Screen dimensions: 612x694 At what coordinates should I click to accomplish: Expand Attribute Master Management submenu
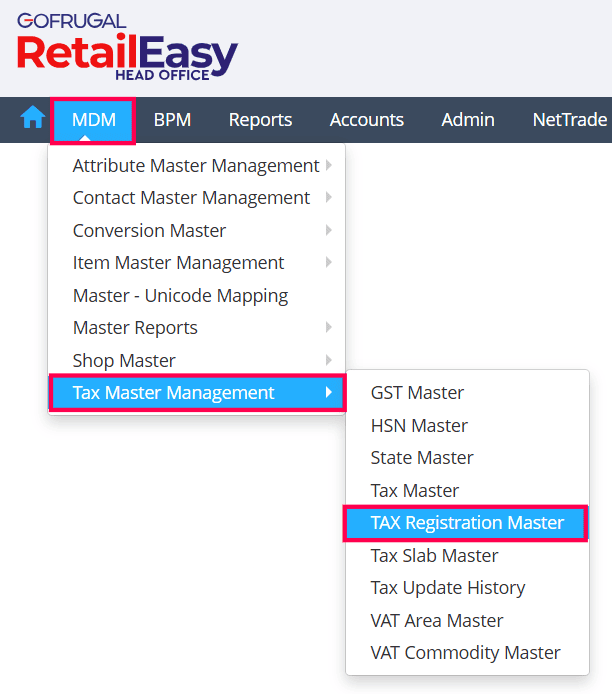click(196, 166)
